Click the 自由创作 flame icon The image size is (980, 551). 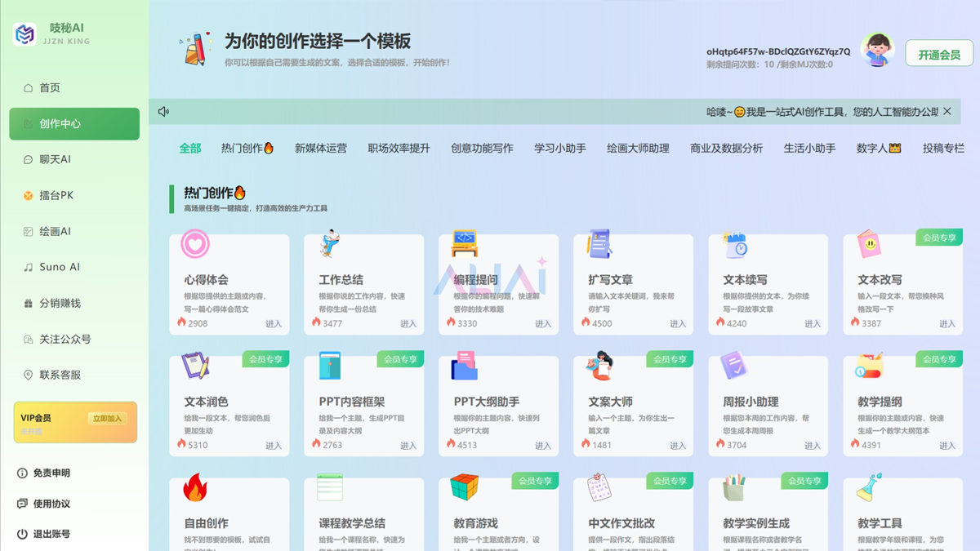coord(195,488)
